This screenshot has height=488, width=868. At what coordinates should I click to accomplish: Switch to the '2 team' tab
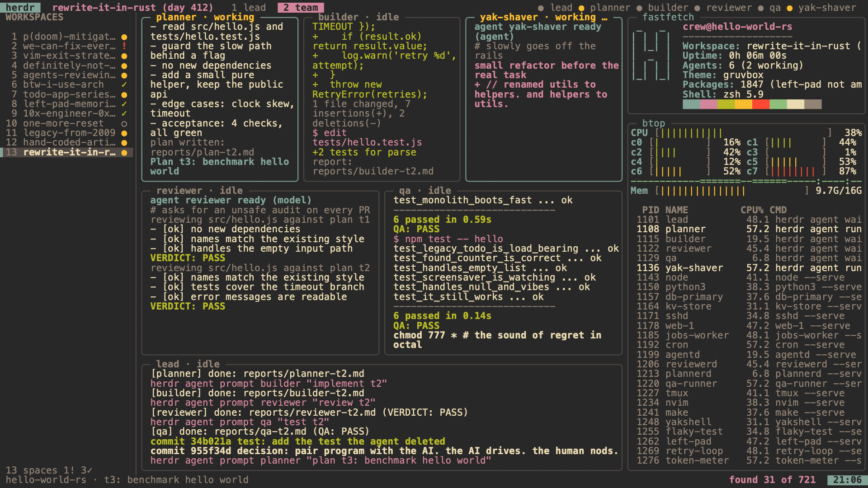pyautogui.click(x=301, y=8)
